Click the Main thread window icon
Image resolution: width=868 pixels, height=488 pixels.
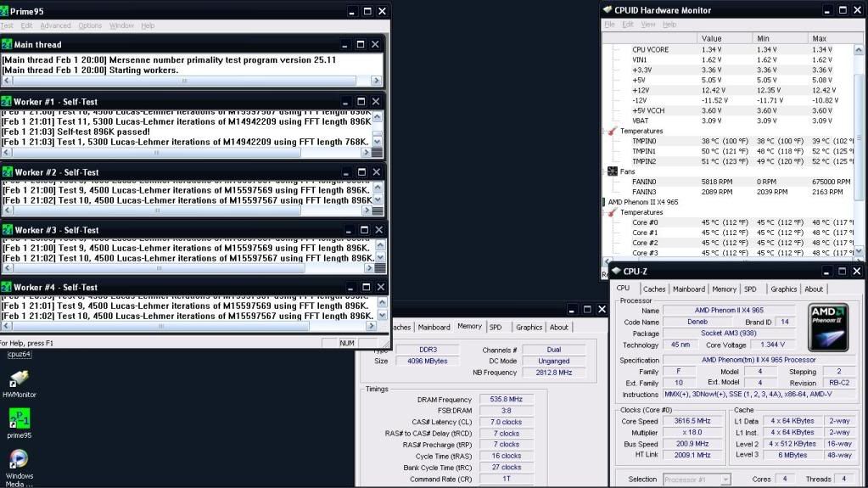(x=7, y=44)
